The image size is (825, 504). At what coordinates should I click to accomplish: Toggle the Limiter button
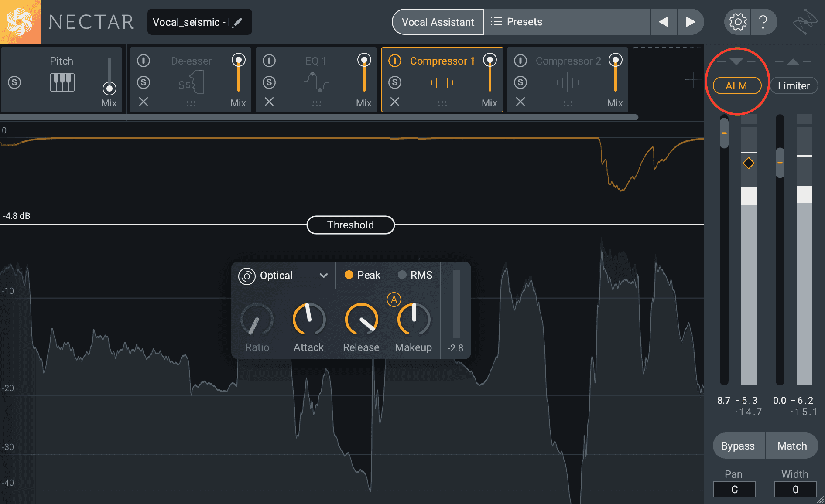(x=794, y=85)
